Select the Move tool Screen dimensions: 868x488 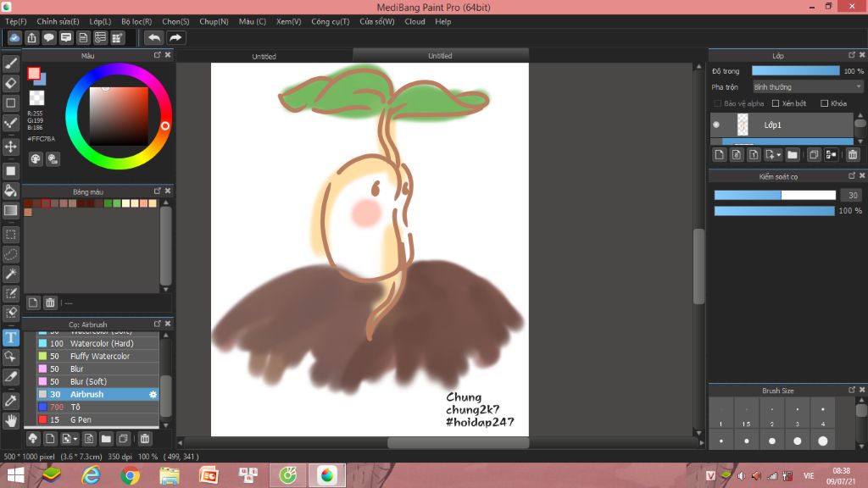(10, 147)
